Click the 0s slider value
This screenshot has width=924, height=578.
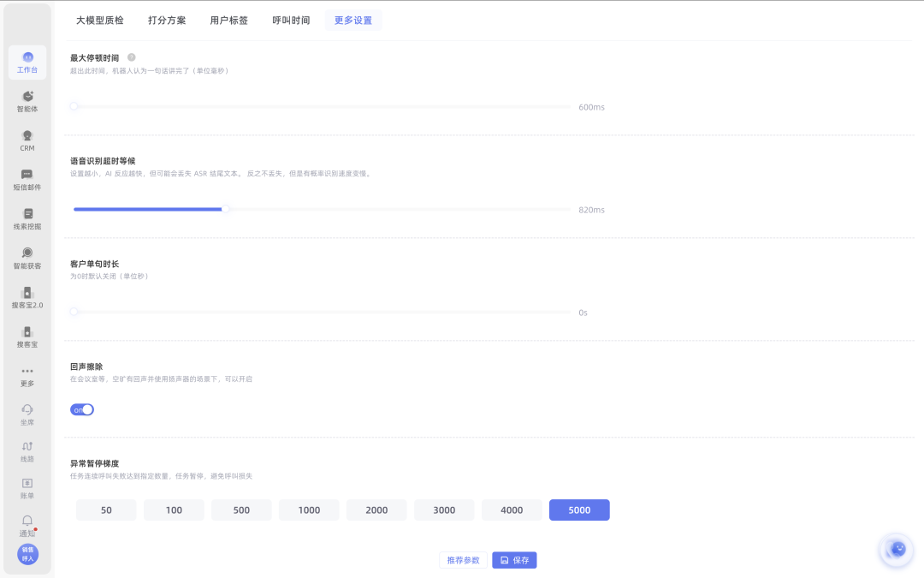[x=583, y=313]
